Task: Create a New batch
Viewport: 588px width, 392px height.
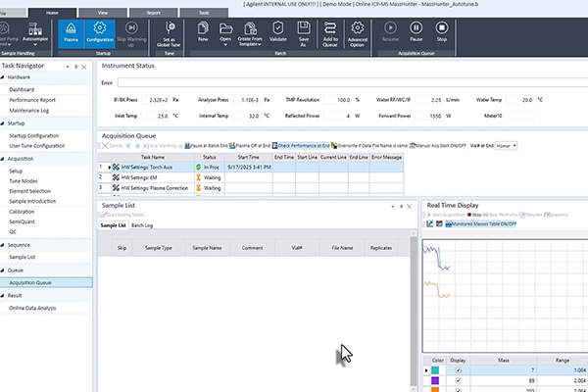Action: tap(203, 32)
